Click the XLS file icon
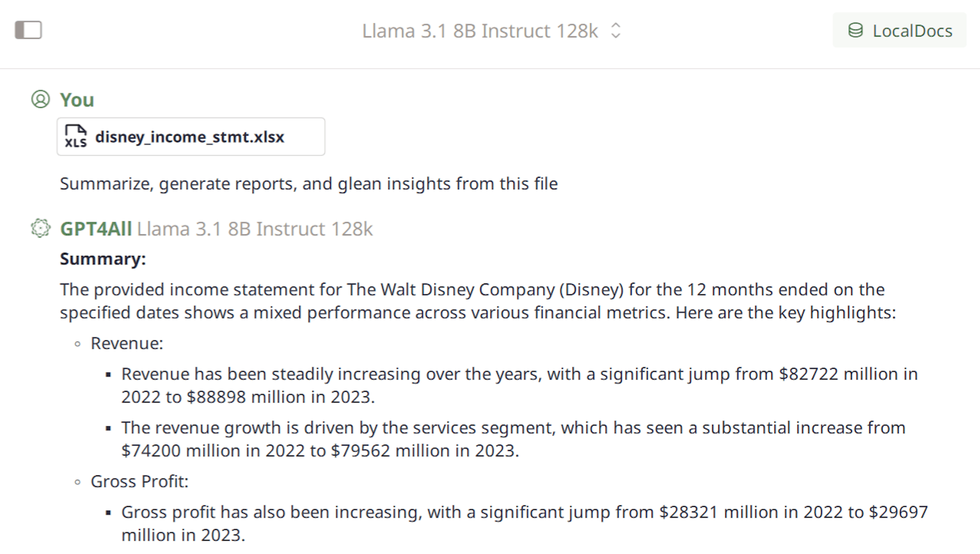980x554 pixels. pos(75,136)
